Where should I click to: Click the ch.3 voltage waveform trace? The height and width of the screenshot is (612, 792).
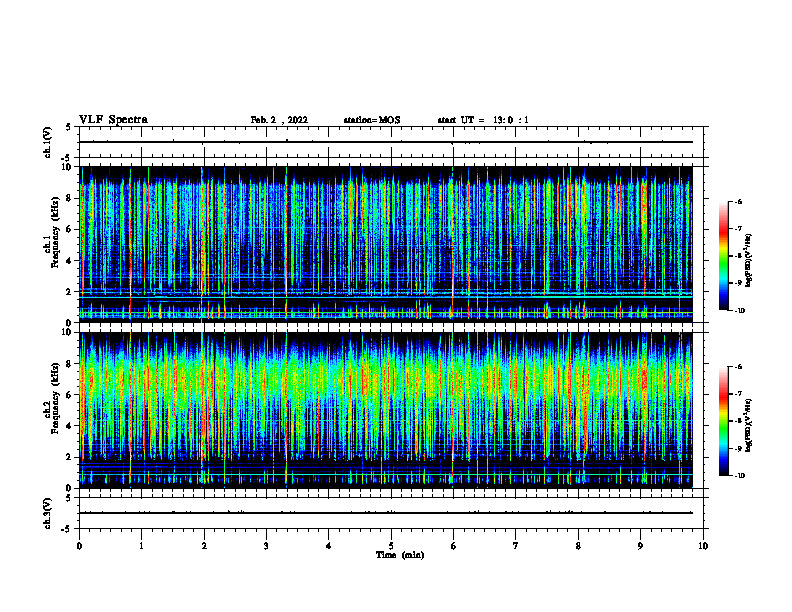[386, 513]
